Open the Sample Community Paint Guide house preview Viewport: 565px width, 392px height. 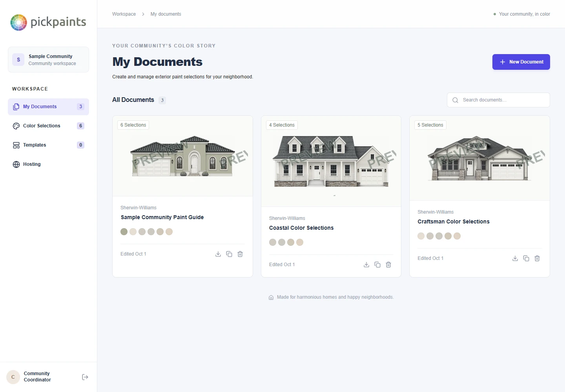(182, 156)
